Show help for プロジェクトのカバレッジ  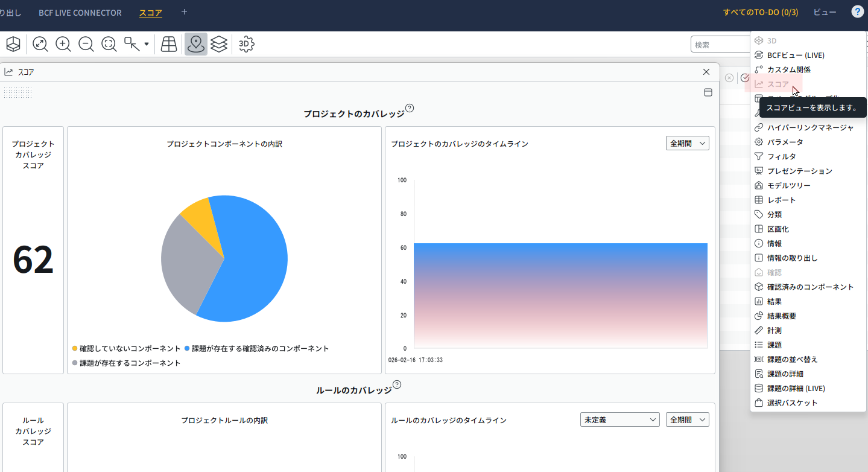[410, 108]
